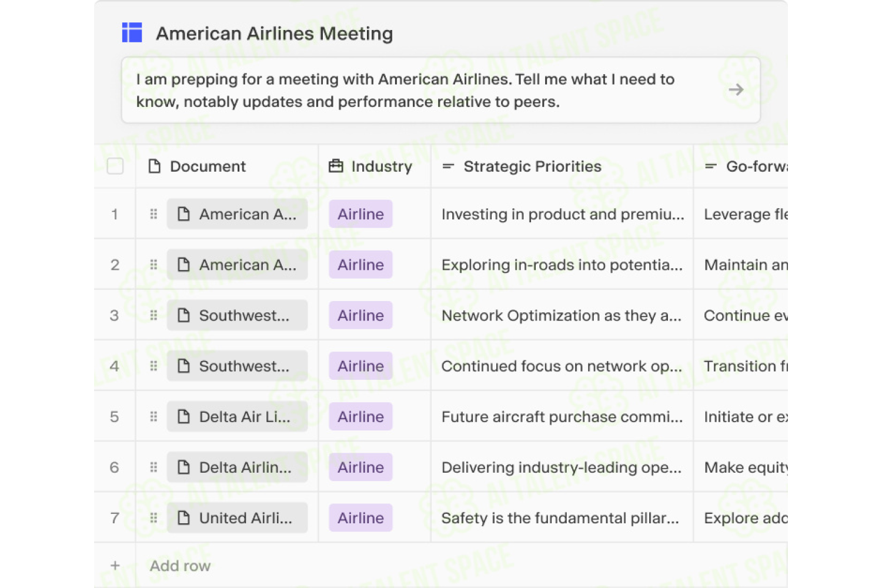The width and height of the screenshot is (882, 588).
Task: Tick the select-all checkbox in header
Action: 115,166
